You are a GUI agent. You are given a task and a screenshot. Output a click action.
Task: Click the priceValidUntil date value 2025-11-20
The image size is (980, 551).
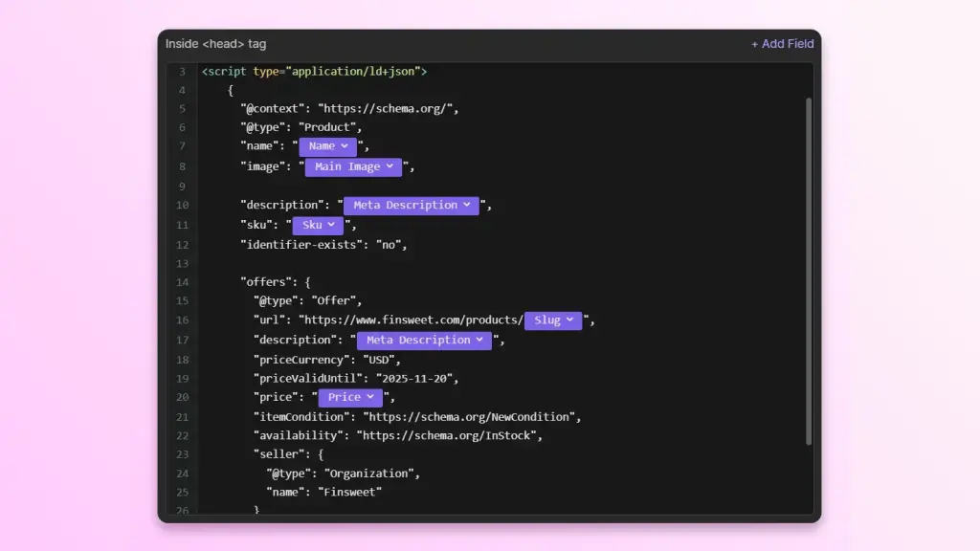[415, 378]
